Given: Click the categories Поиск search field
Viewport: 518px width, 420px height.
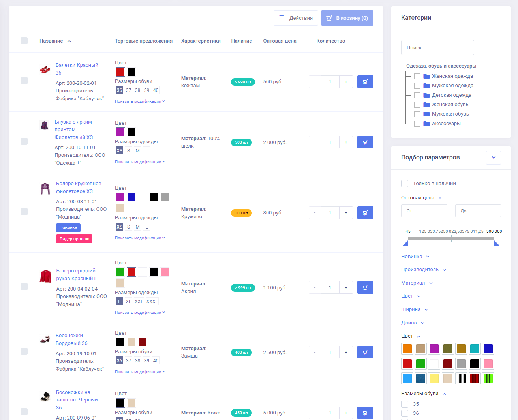Looking at the screenshot, I should tap(437, 48).
